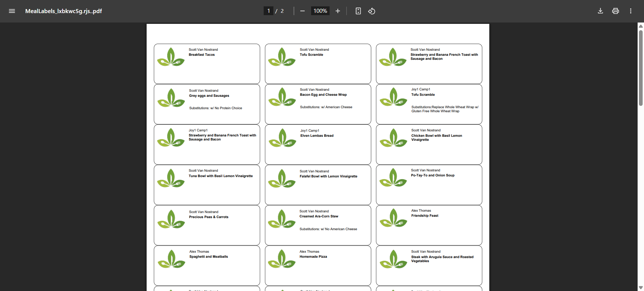Viewport: 644px width, 291px height.
Task: Click 'Alex Thomas' name above Friendship Feast
Action: coord(421,211)
